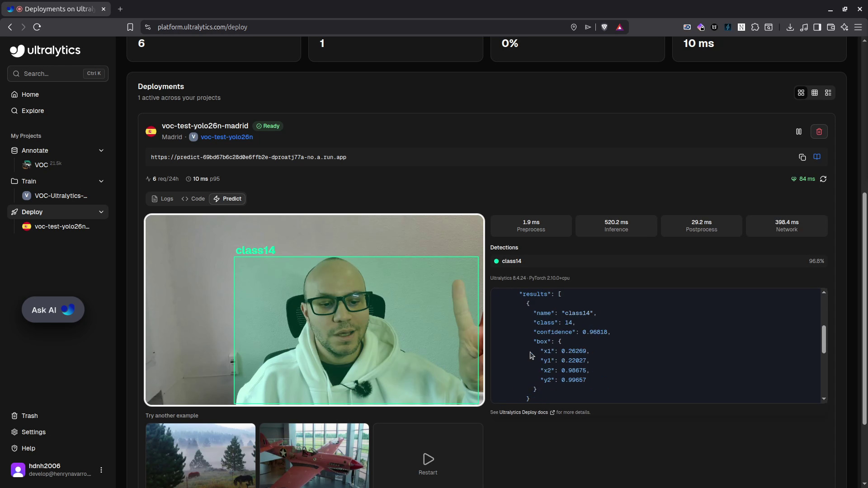Open docs book icon beside endpoint URL

point(817,157)
